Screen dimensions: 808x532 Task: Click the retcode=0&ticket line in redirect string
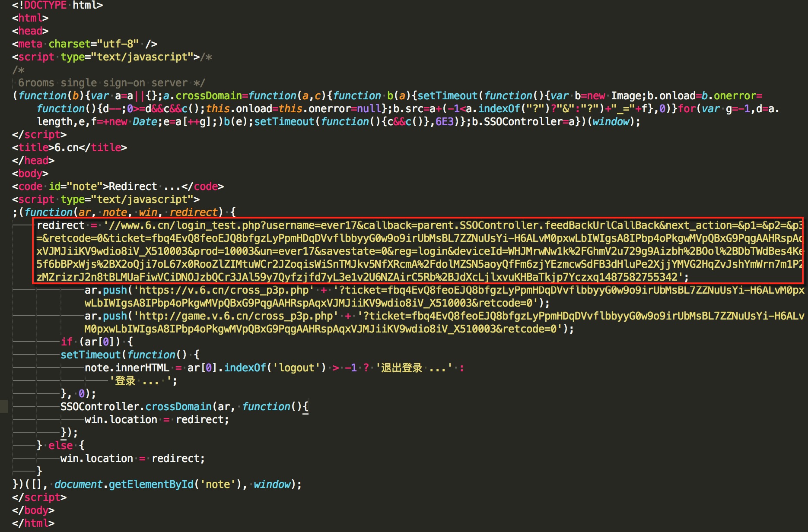pyautogui.click(x=419, y=238)
